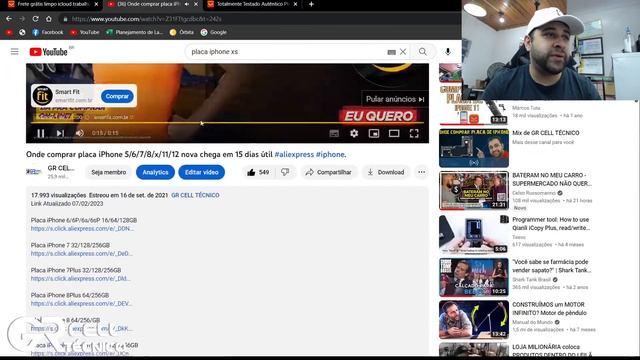The image size is (640, 360).
Task: Click Editar vídeo button
Action: (x=202, y=172)
